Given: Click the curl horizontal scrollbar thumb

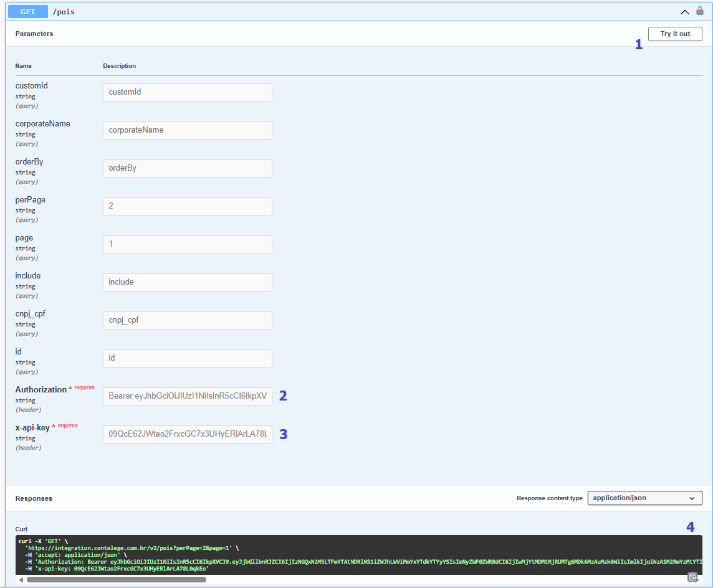Looking at the screenshot, I should pyautogui.click(x=117, y=579).
